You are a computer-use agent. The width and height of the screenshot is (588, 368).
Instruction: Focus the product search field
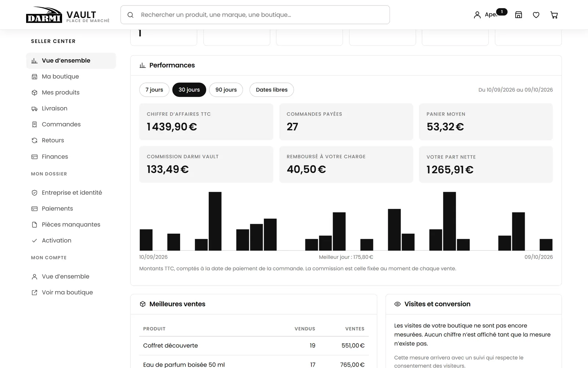(255, 15)
